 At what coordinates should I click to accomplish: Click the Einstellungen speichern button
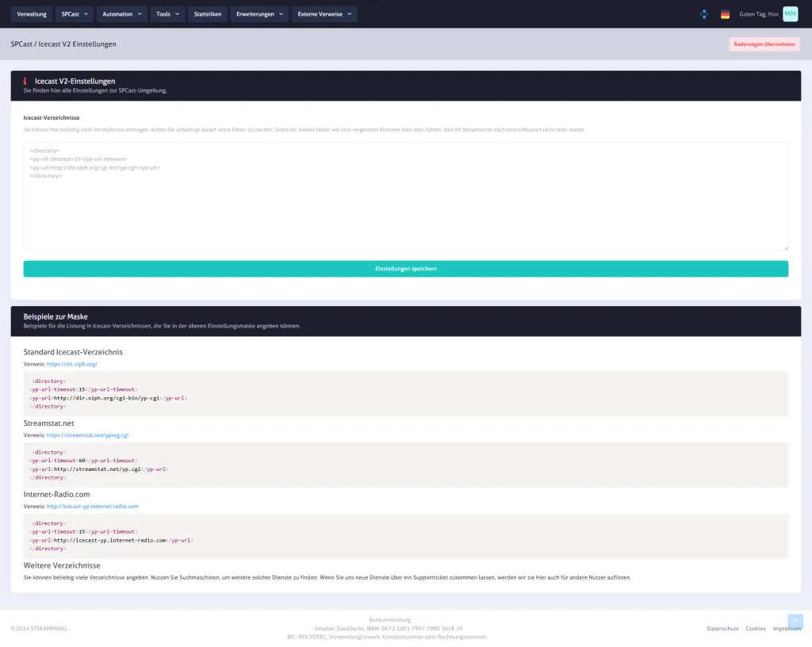[x=405, y=269]
